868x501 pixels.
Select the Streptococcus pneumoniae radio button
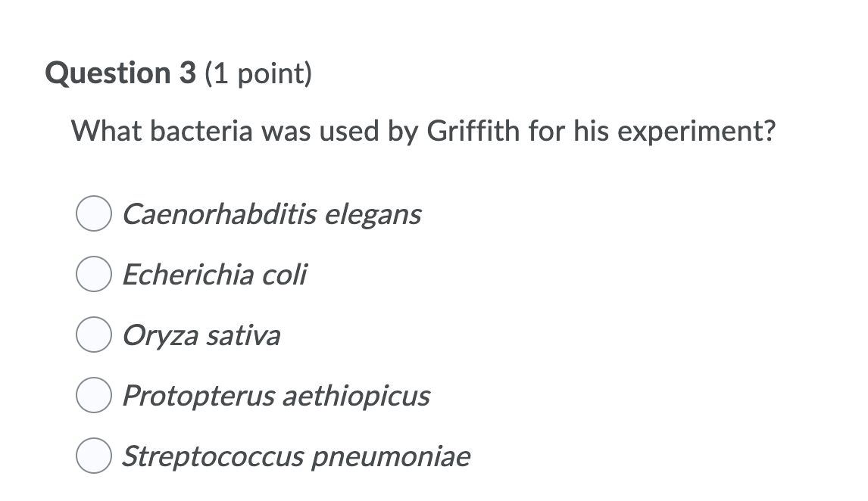click(94, 456)
